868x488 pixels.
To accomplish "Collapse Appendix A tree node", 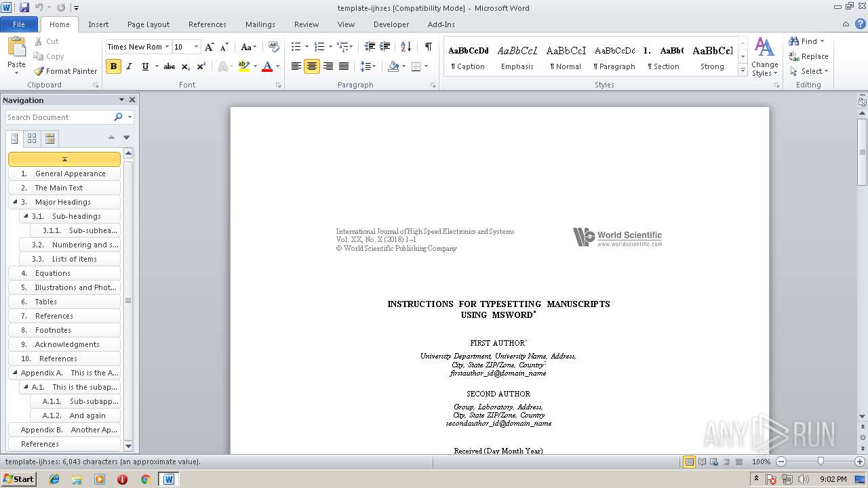I will coord(15,373).
